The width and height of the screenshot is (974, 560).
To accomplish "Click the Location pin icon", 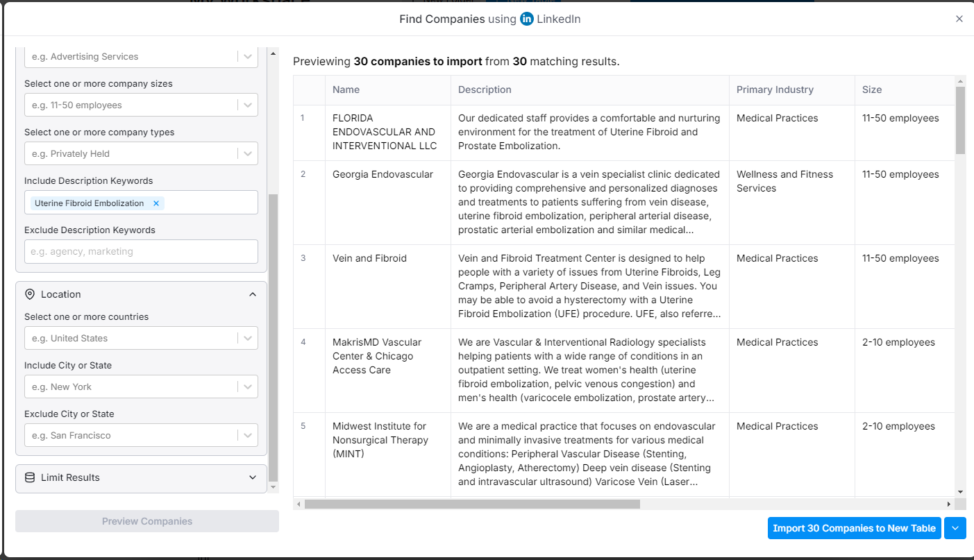I will [30, 294].
